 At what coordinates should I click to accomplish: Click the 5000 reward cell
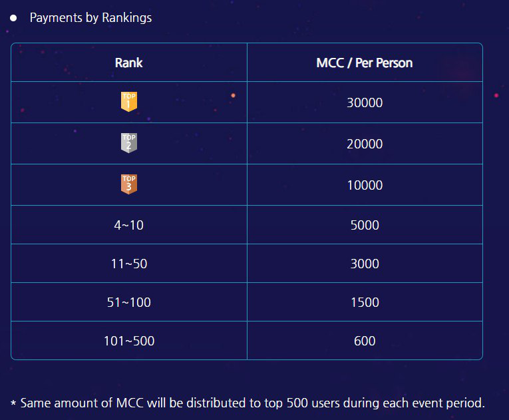point(365,225)
